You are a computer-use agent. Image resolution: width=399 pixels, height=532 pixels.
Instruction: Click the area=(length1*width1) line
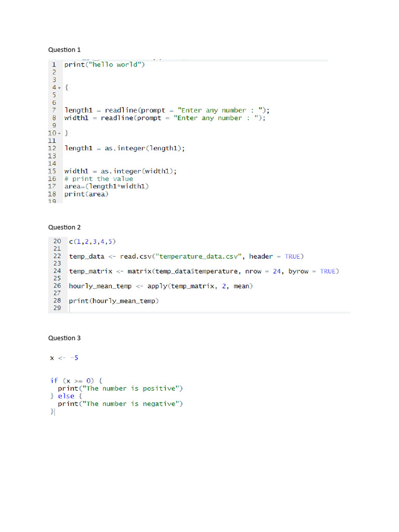tap(107, 187)
